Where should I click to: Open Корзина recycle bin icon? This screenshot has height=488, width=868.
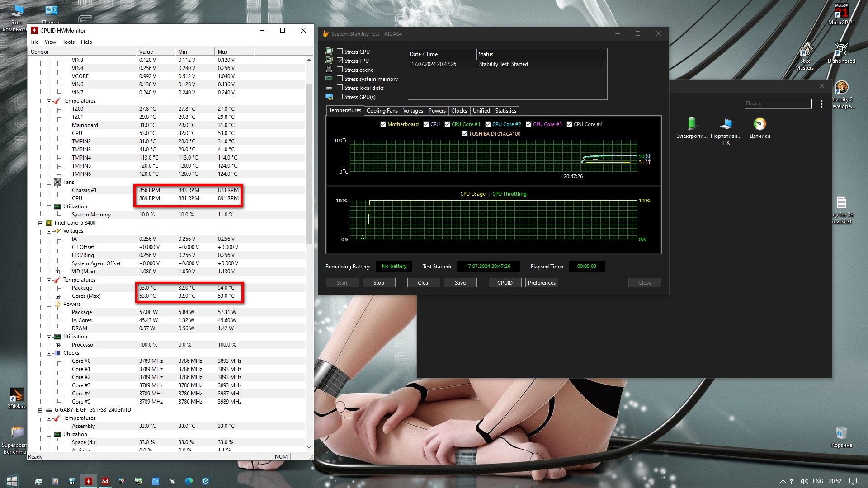tap(841, 434)
